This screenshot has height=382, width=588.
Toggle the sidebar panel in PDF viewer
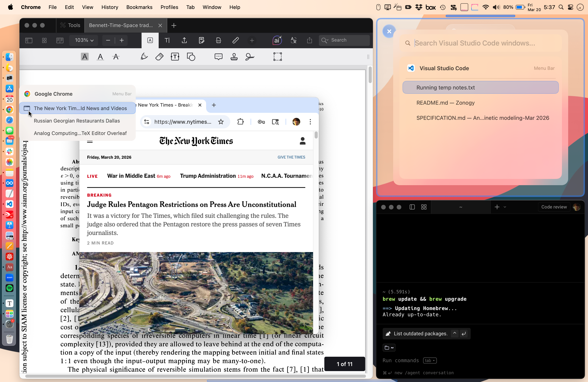(29, 40)
